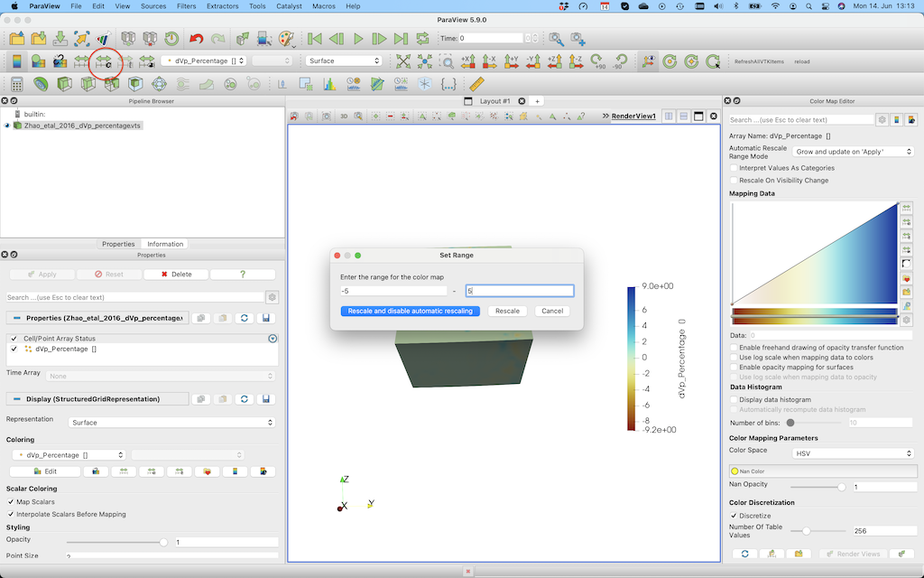Toggle Color Legend Visibility toolbar icon

pos(16,61)
